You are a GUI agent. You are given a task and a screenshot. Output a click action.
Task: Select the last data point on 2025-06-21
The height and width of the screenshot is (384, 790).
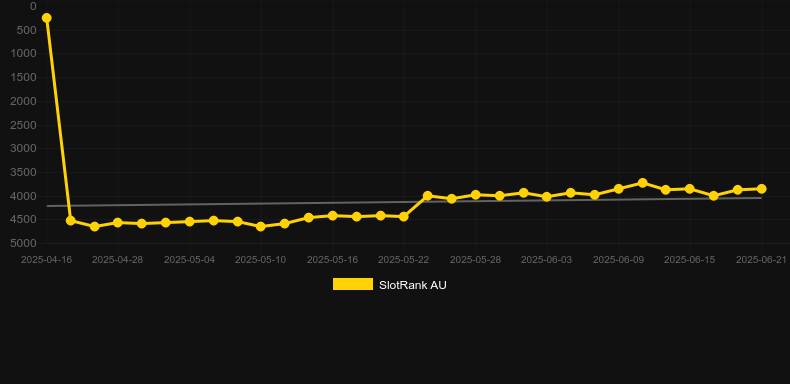(x=761, y=188)
